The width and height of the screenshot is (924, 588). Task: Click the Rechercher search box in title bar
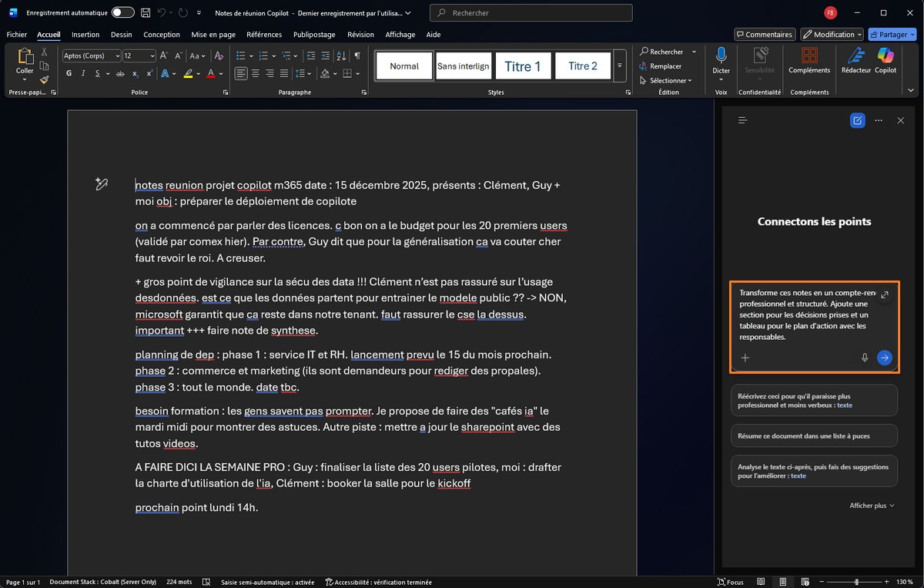(x=531, y=13)
